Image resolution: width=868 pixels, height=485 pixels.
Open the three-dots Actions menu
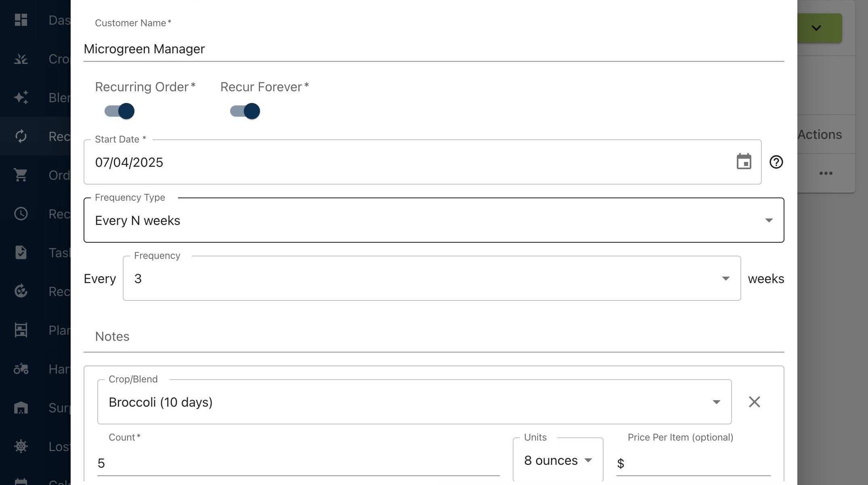pos(826,173)
